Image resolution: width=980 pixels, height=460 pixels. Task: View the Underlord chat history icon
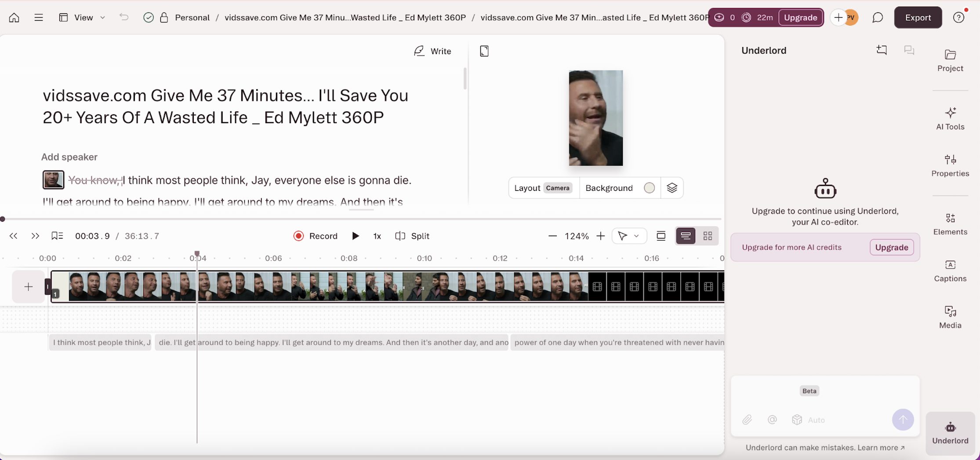point(909,50)
